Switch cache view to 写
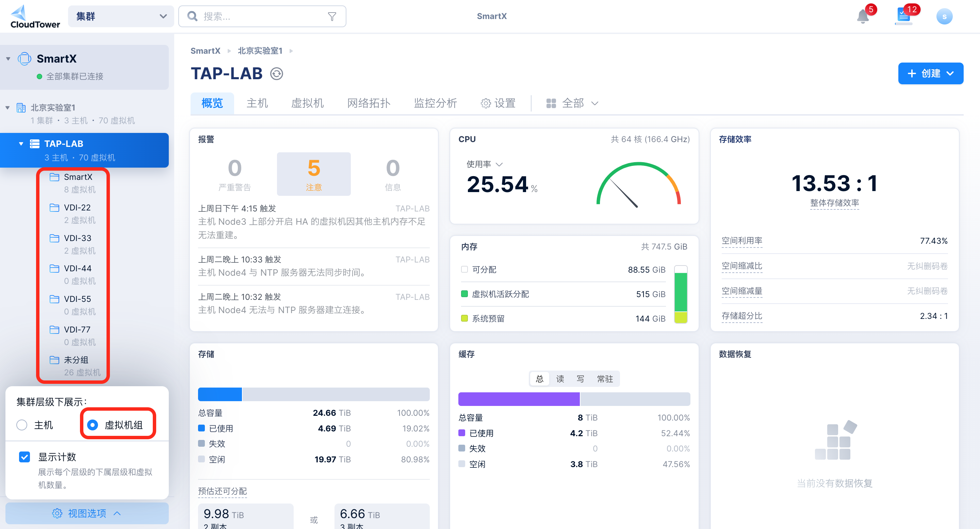Viewport: 980px width, 529px height. (x=580, y=379)
